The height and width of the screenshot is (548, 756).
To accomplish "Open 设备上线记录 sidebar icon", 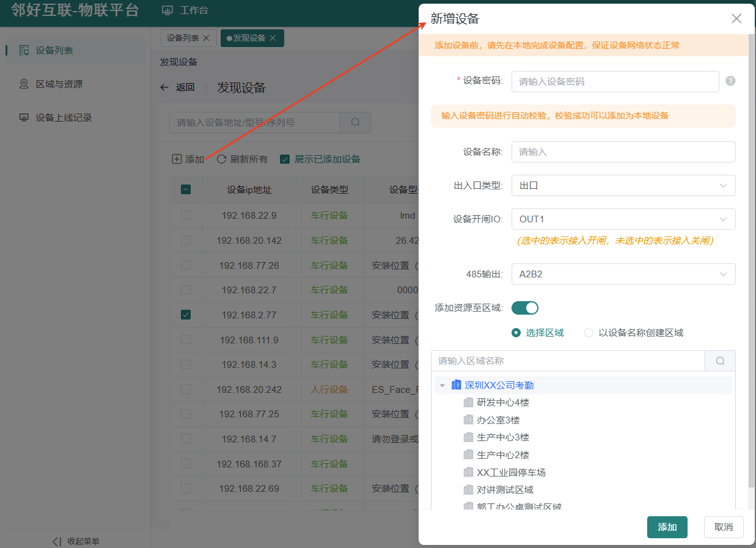I will 24,117.
